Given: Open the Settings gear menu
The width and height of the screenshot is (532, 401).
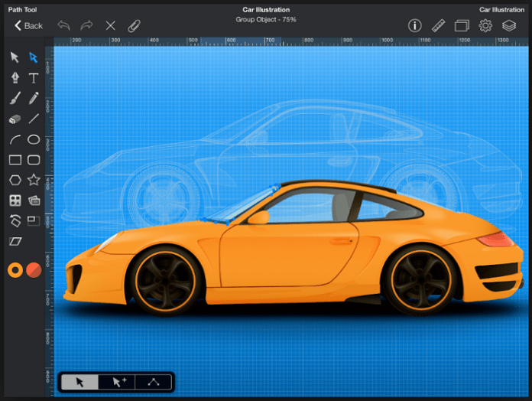Looking at the screenshot, I should (485, 25).
